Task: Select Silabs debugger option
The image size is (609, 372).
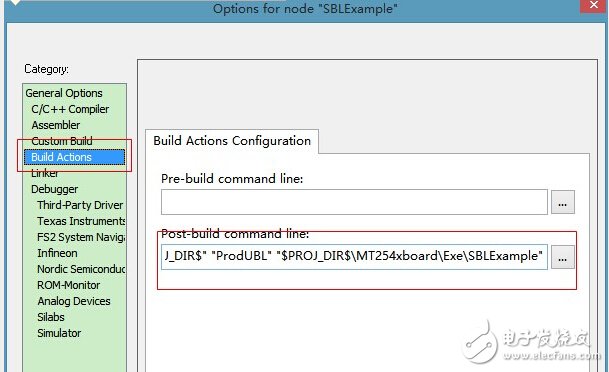Action: pyautogui.click(x=51, y=317)
